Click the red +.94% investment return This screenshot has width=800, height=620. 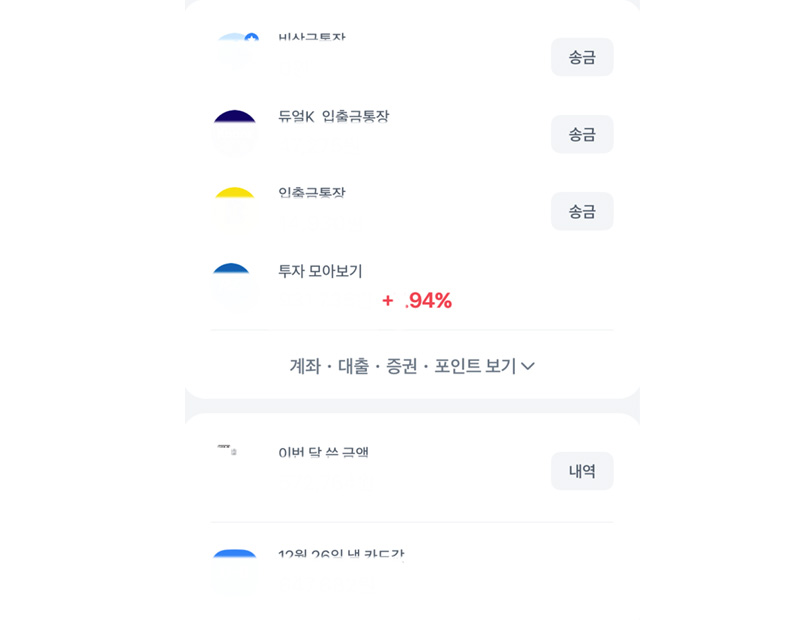(417, 301)
